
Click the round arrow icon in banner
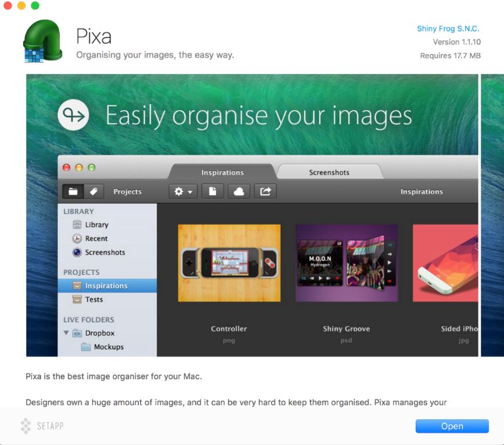[x=74, y=115]
